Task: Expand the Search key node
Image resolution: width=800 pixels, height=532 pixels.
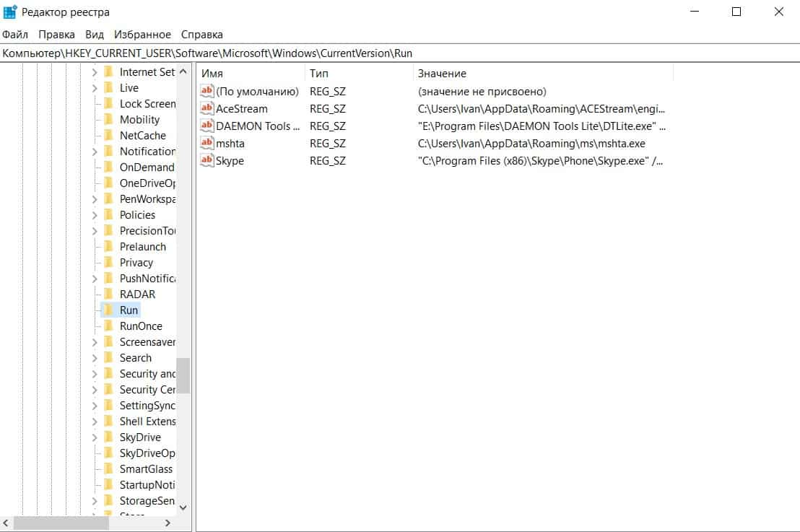Action: tap(95, 358)
